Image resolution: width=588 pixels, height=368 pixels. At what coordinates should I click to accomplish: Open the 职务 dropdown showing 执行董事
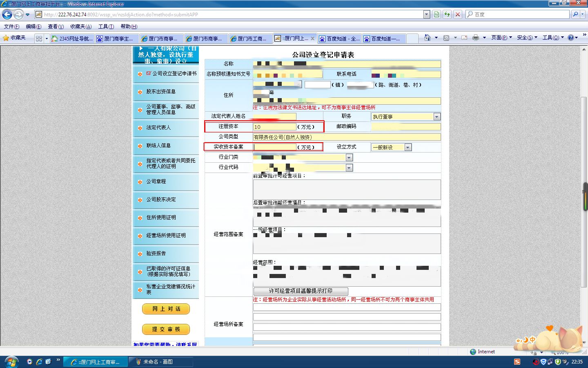[x=436, y=117]
